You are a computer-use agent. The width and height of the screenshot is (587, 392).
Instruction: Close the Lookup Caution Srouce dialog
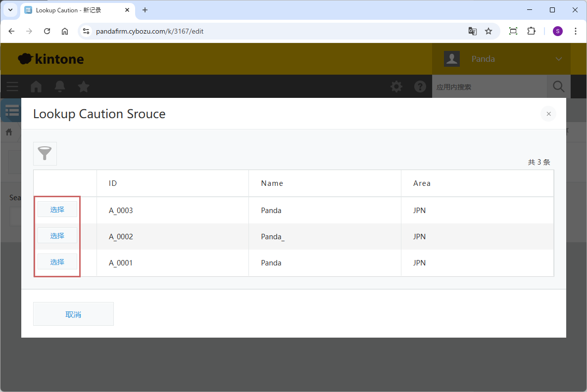coord(548,114)
